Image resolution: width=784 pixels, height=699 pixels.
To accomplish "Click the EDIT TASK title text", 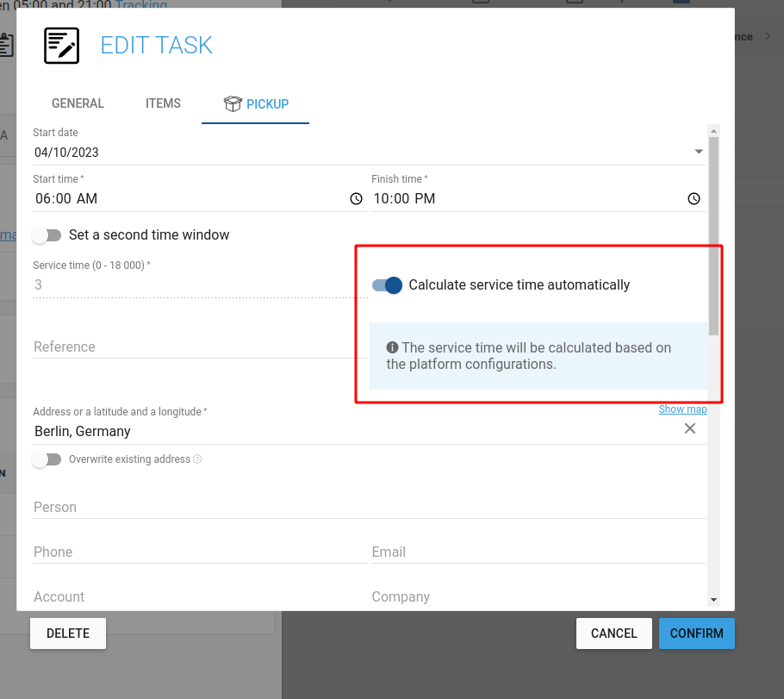I will point(156,46).
